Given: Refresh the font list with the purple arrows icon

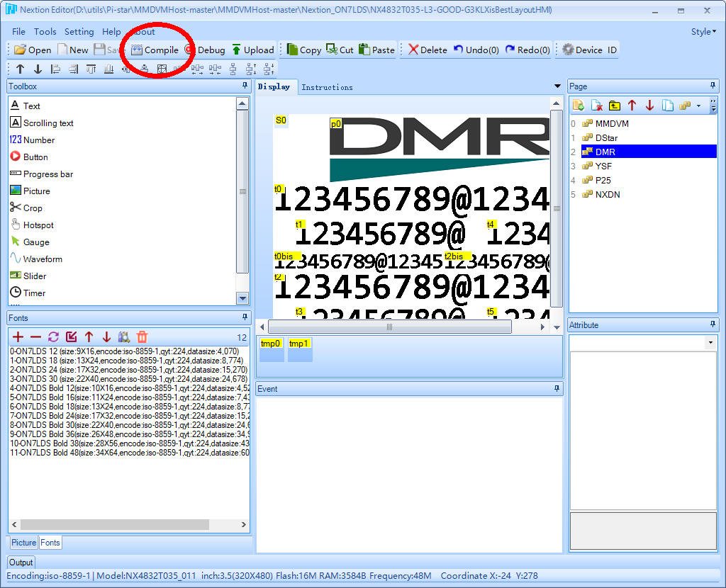Looking at the screenshot, I should [x=53, y=337].
